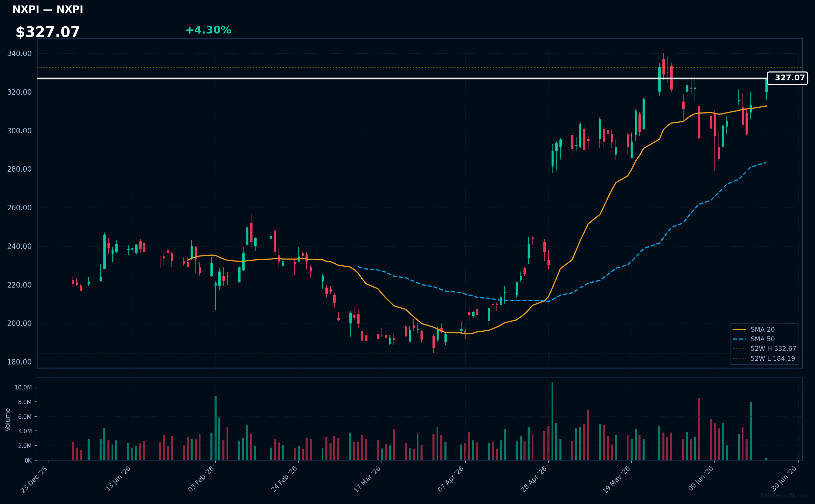Image resolution: width=815 pixels, height=504 pixels.
Task: Click the 24 Feb '26 date label
Action: point(285,479)
